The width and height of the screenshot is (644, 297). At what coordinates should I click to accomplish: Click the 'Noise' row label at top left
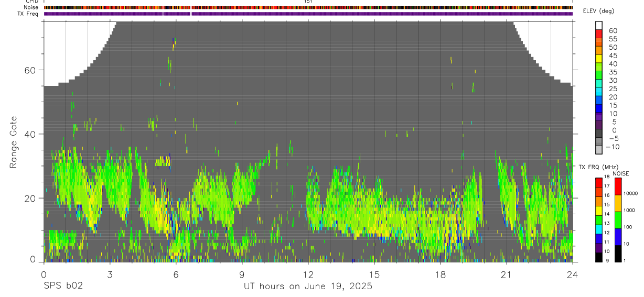pyautogui.click(x=31, y=7)
